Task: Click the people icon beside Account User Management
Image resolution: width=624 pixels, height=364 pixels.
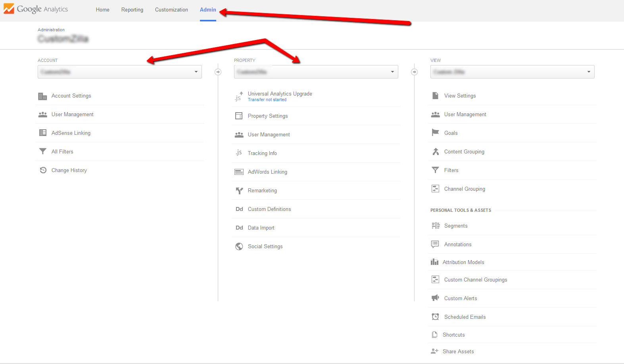Action: tap(42, 115)
